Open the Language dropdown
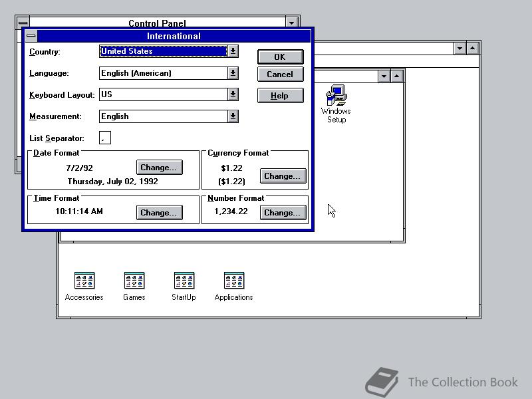Image resolution: width=532 pixels, height=399 pixels. click(233, 73)
